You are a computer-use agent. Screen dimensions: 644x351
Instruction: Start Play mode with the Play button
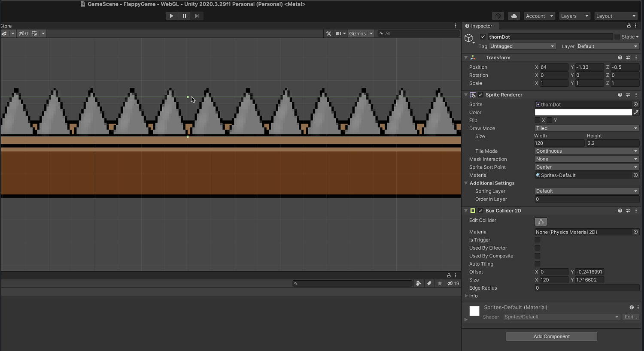[171, 16]
